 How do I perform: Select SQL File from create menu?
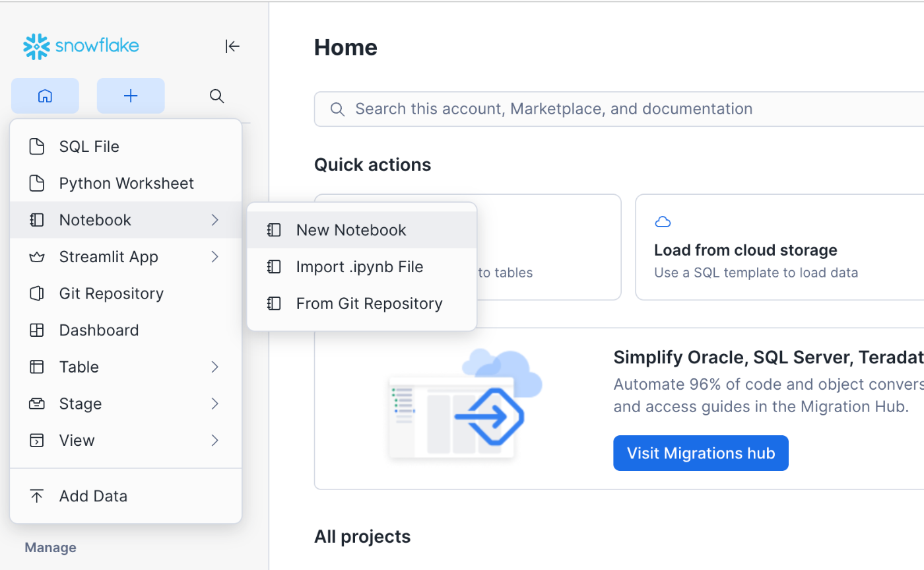125,147
